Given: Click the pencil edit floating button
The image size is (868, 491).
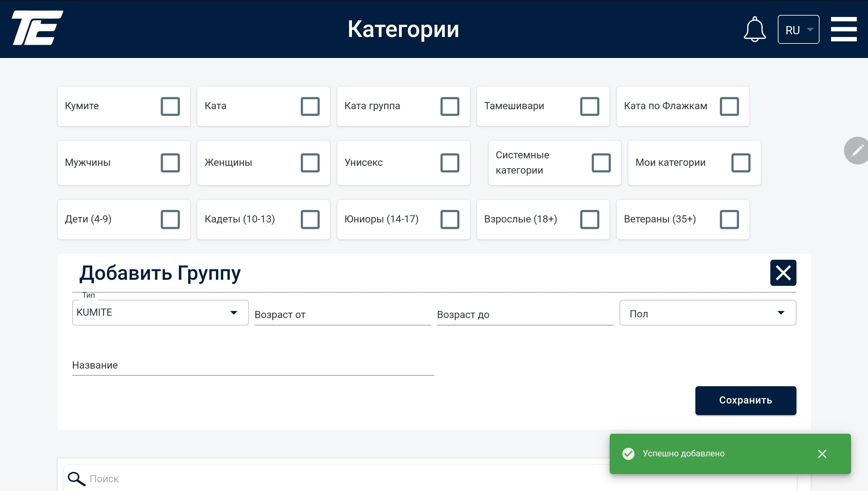Looking at the screenshot, I should [857, 151].
